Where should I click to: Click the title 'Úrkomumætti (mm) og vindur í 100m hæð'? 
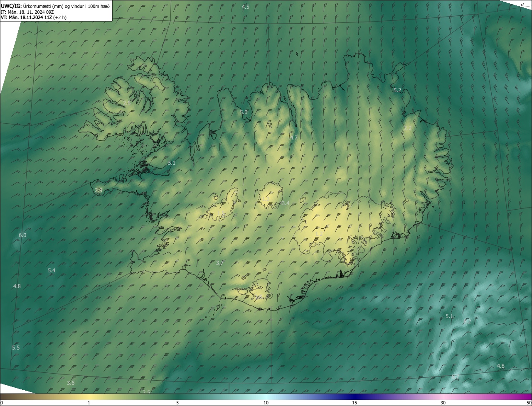coord(66,6)
